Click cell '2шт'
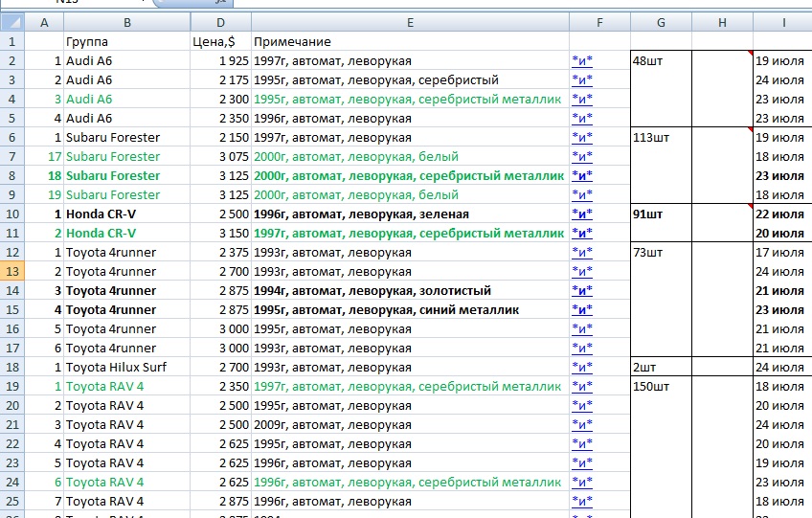This screenshot has width=812, height=518. click(662, 368)
